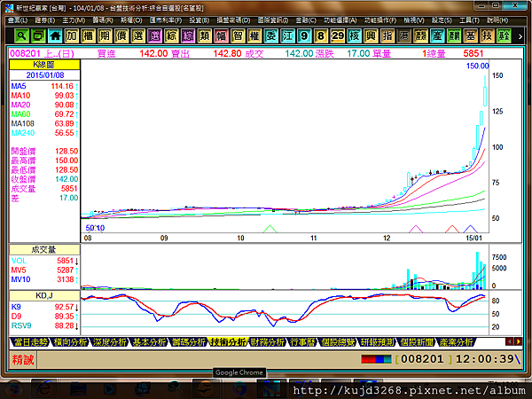Screen dimensions: 532x399
Task: Click the 29 toolbar button
Action: coord(337,35)
